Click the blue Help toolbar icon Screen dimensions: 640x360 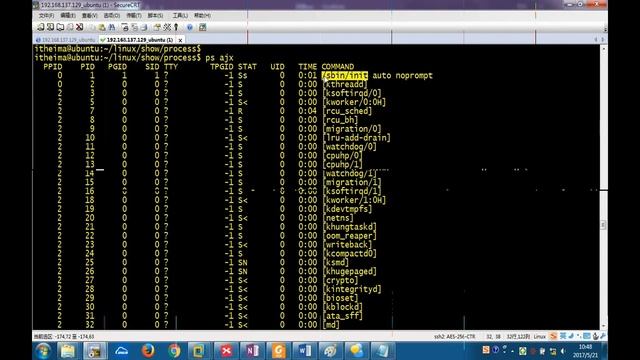(x=190, y=27)
